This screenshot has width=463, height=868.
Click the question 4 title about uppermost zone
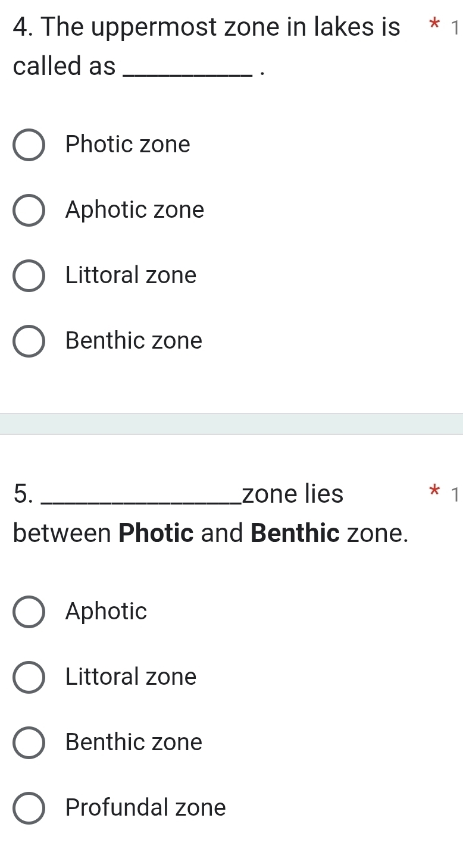click(206, 27)
